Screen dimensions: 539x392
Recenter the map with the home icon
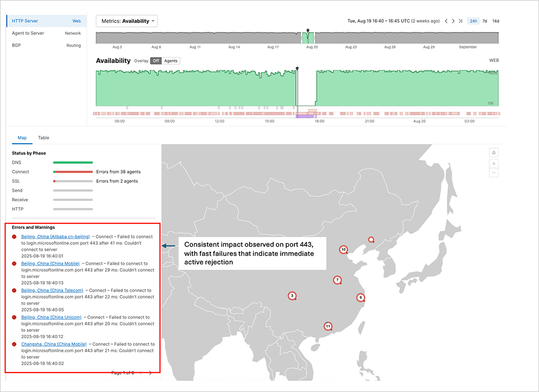(x=494, y=153)
